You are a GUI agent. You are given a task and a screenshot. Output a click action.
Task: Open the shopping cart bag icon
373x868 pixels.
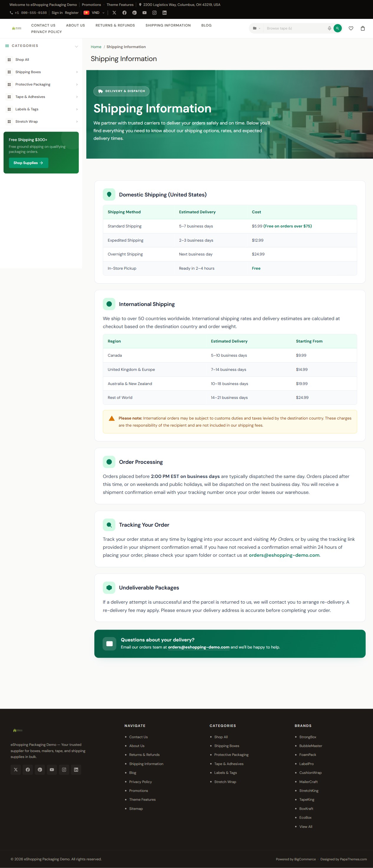[x=363, y=28]
